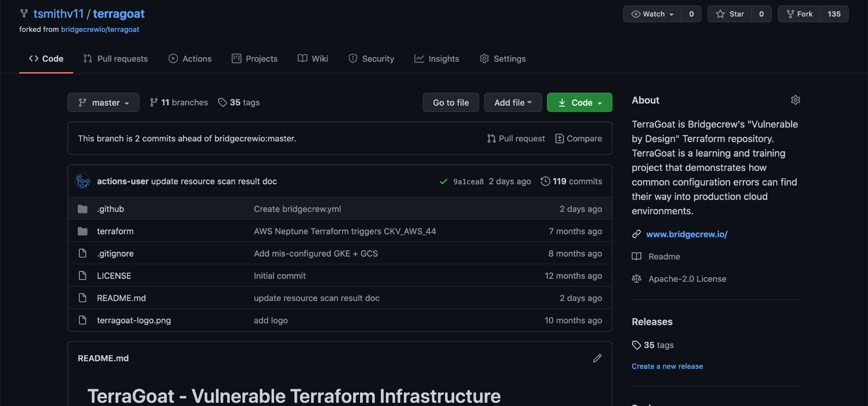Open bridgecrewio/terragoat upstream link

pyautogui.click(x=100, y=29)
